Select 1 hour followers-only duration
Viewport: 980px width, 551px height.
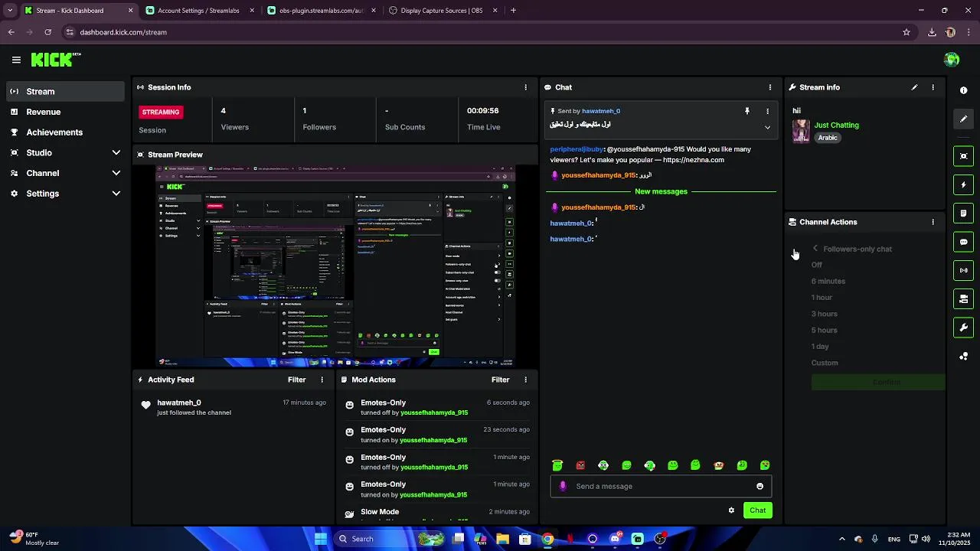tap(822, 298)
